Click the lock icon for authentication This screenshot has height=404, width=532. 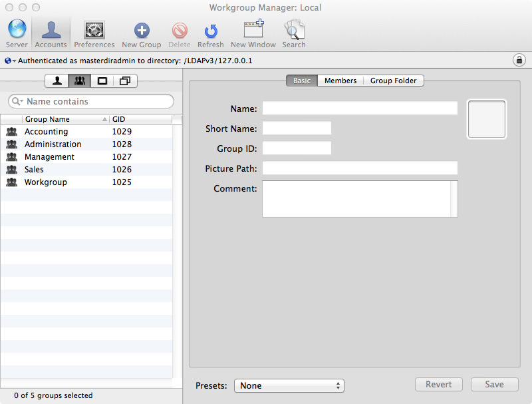(x=519, y=61)
